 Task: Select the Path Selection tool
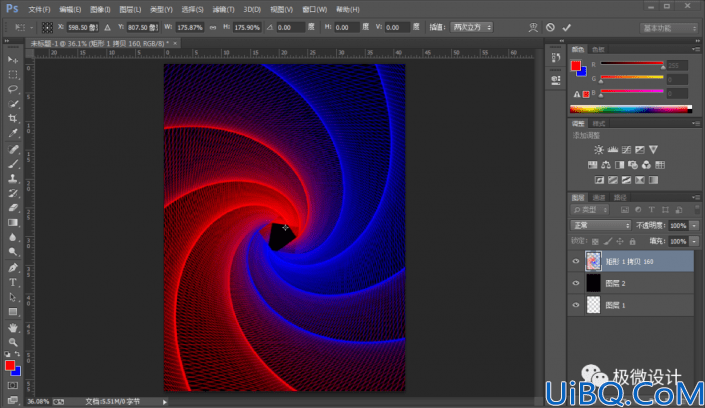point(13,297)
